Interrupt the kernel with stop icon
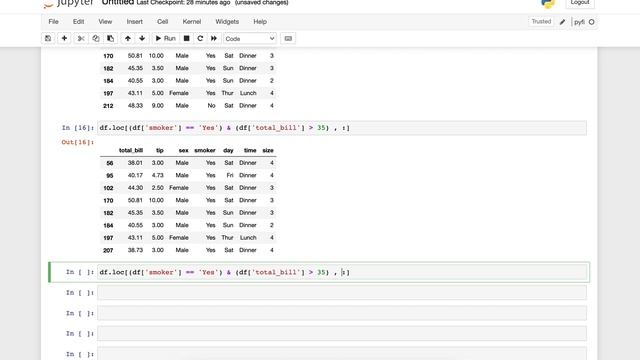The width and height of the screenshot is (640, 360). pyautogui.click(x=187, y=38)
